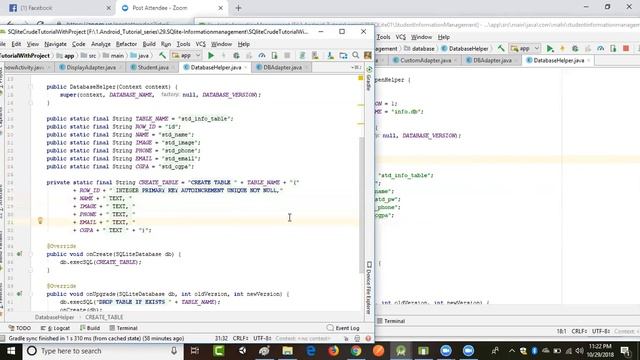Click the hammer build icon in back window
640x360 pixels.
501,49
